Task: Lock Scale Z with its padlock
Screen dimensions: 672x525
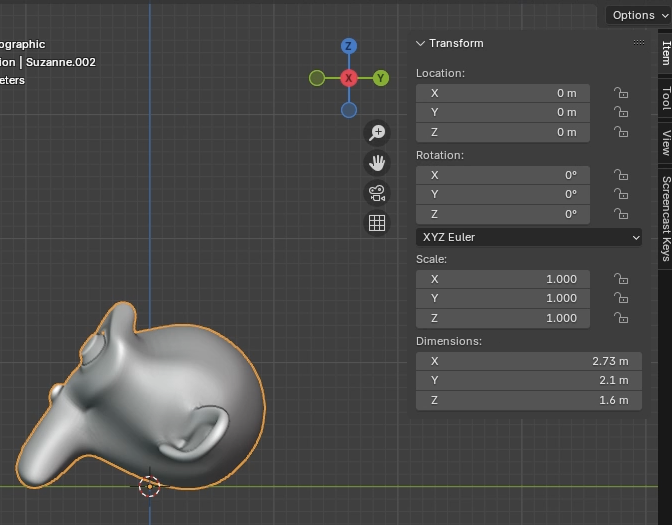Action: tap(621, 318)
